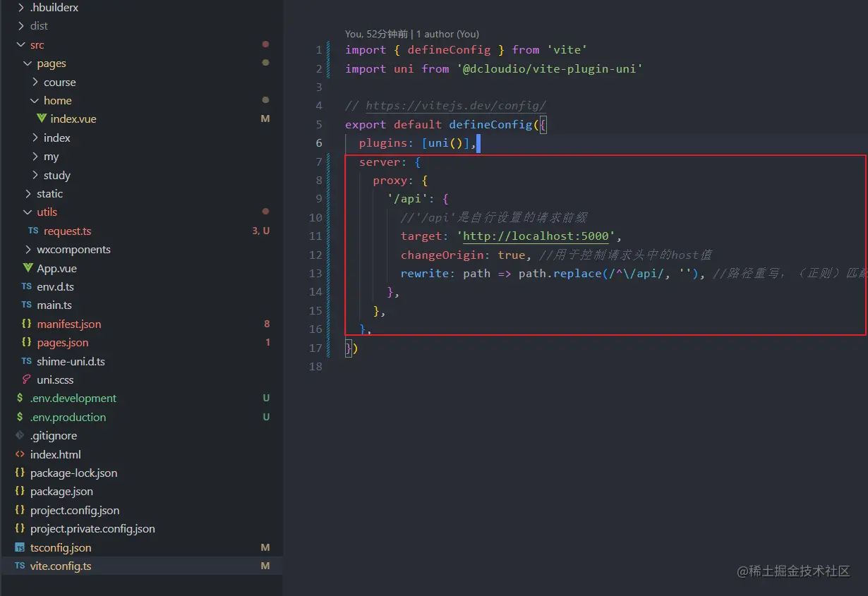Screen dimensions: 868x596
Task: Expand the study folder chevron
Action: 35,176
